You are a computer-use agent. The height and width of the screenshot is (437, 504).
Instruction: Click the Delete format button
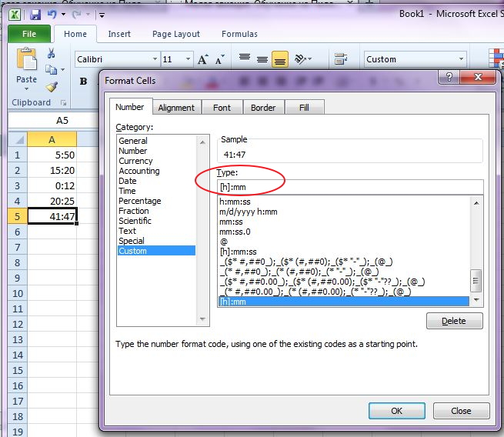[x=454, y=321]
